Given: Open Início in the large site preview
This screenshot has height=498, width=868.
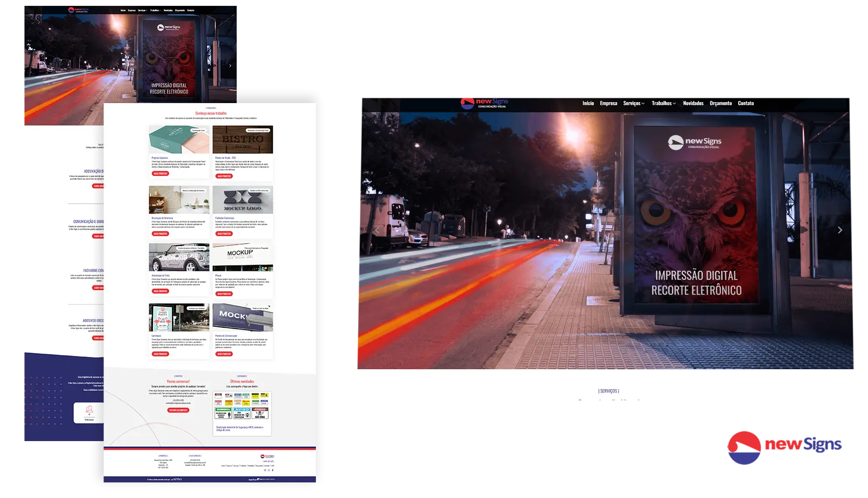Looking at the screenshot, I should click(x=588, y=103).
